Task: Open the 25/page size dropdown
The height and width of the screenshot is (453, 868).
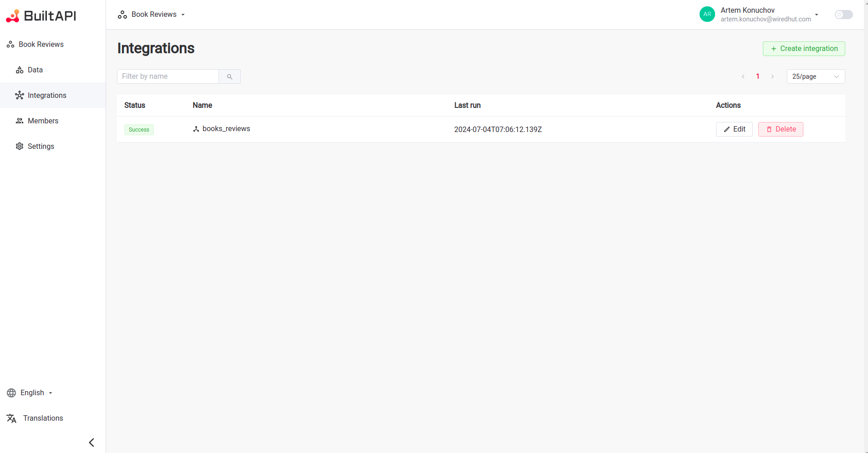Action: click(816, 76)
